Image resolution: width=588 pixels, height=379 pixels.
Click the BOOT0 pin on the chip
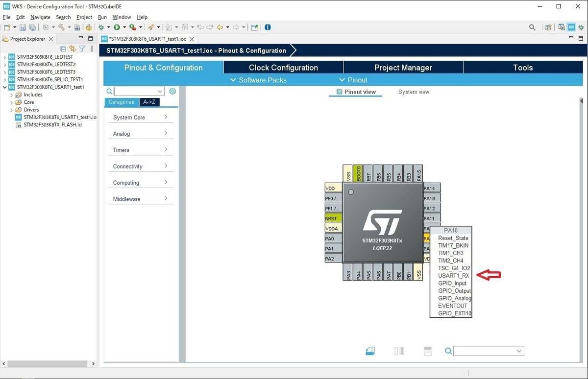pyautogui.click(x=359, y=173)
